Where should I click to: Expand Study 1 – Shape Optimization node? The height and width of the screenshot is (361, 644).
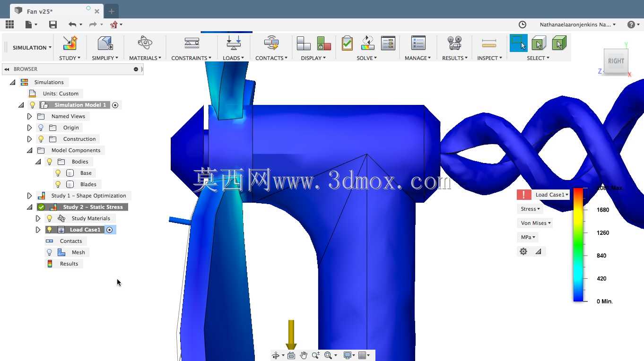29,196
